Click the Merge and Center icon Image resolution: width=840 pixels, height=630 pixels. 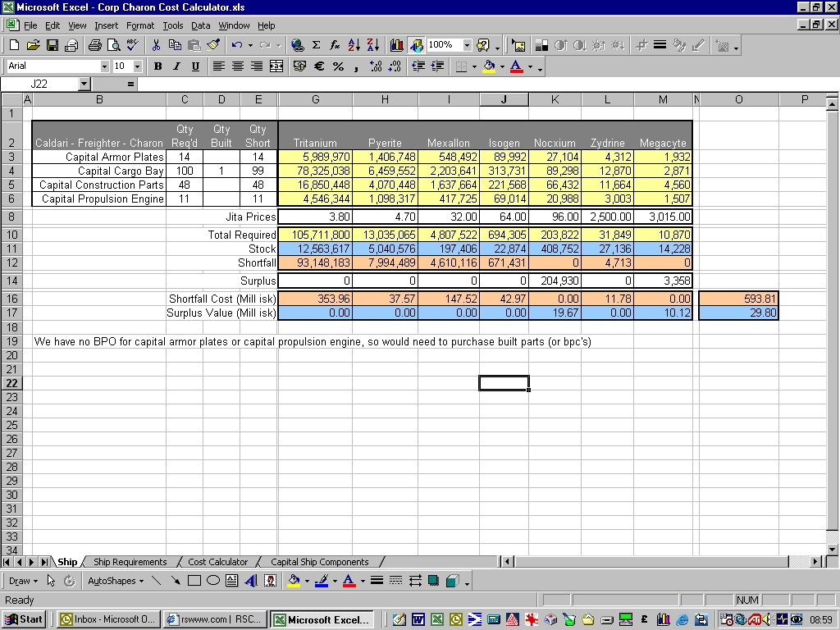[x=276, y=66]
